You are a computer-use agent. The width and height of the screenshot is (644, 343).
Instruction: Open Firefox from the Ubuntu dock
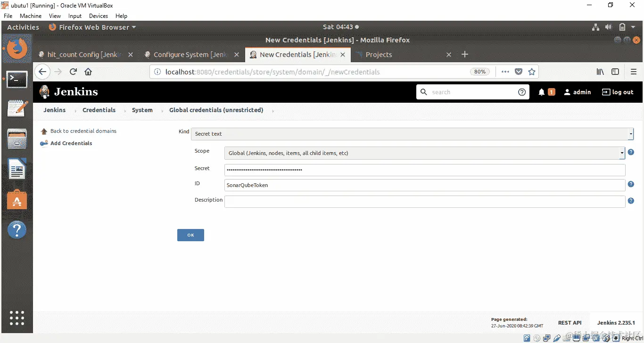pyautogui.click(x=17, y=49)
